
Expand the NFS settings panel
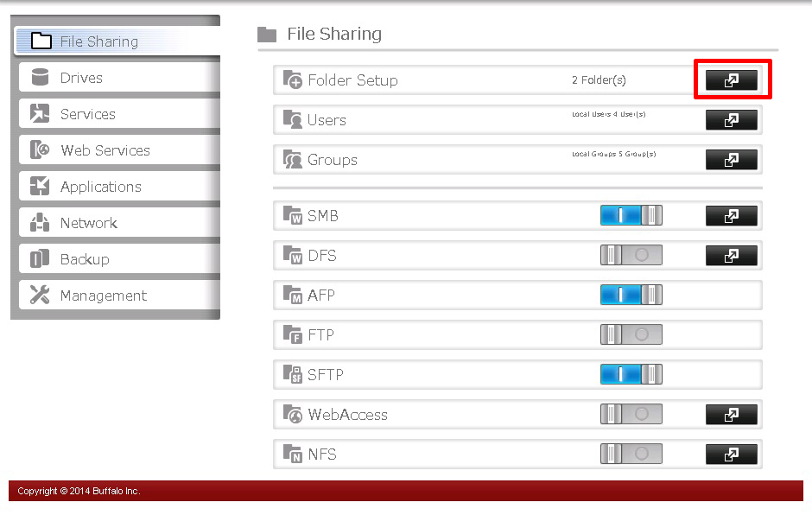tap(732, 454)
